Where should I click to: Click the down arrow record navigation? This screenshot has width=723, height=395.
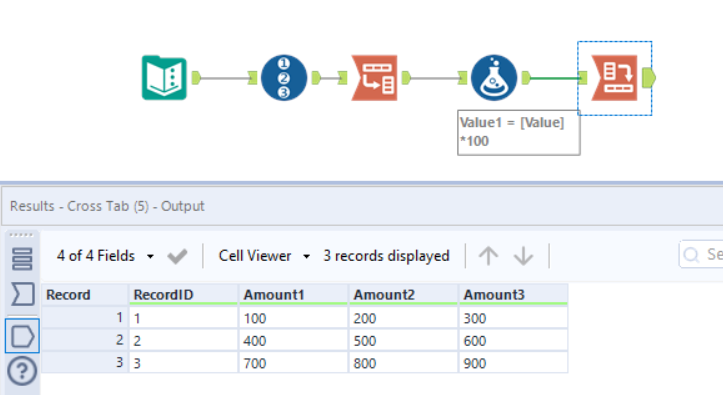[x=523, y=256]
